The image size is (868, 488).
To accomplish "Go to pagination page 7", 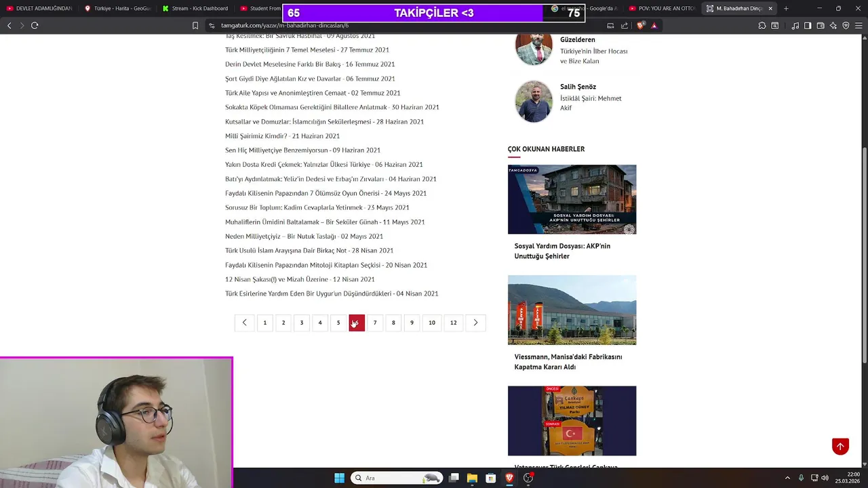I will (x=375, y=323).
